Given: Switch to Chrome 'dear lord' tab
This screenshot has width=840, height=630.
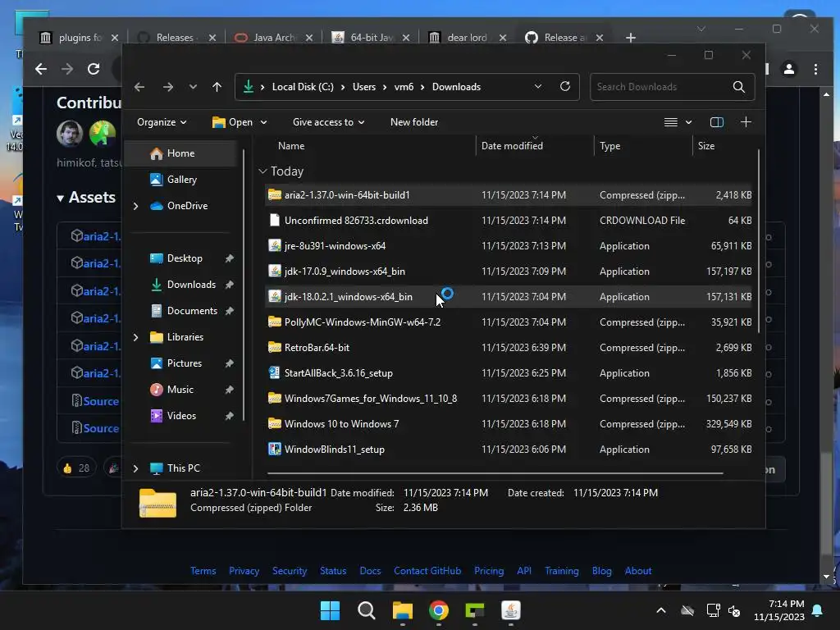Looking at the screenshot, I should point(467,38).
